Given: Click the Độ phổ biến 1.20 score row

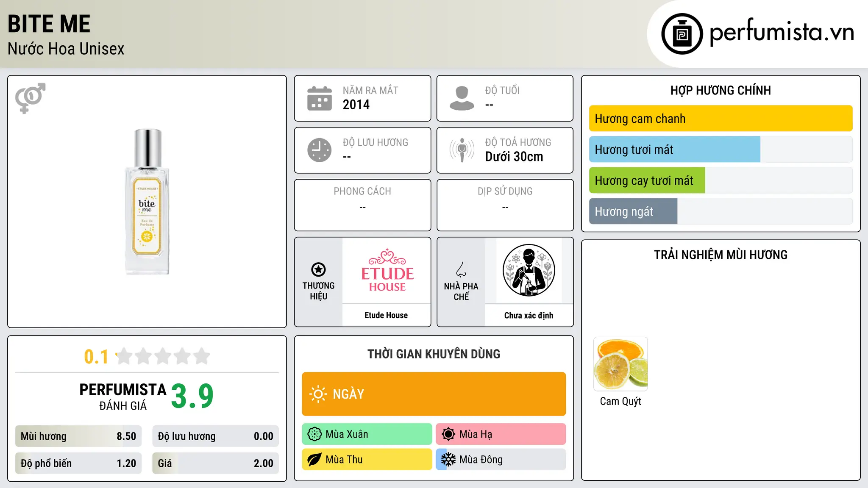Looking at the screenshot, I should point(78,463).
